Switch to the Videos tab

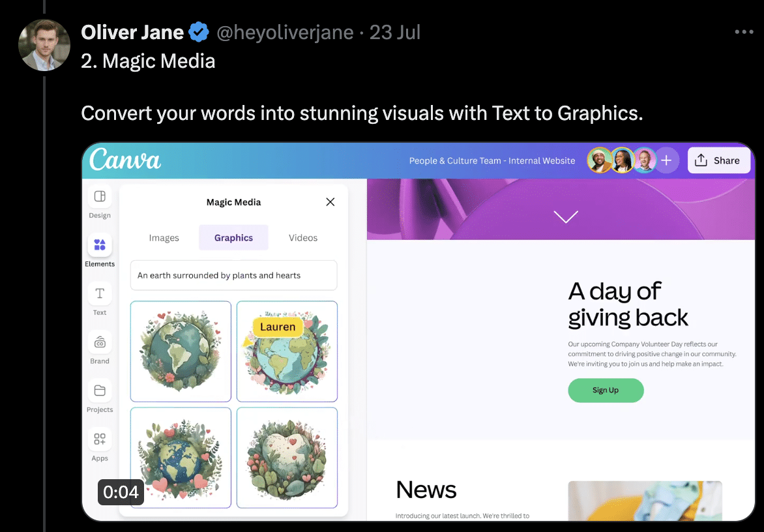(302, 237)
